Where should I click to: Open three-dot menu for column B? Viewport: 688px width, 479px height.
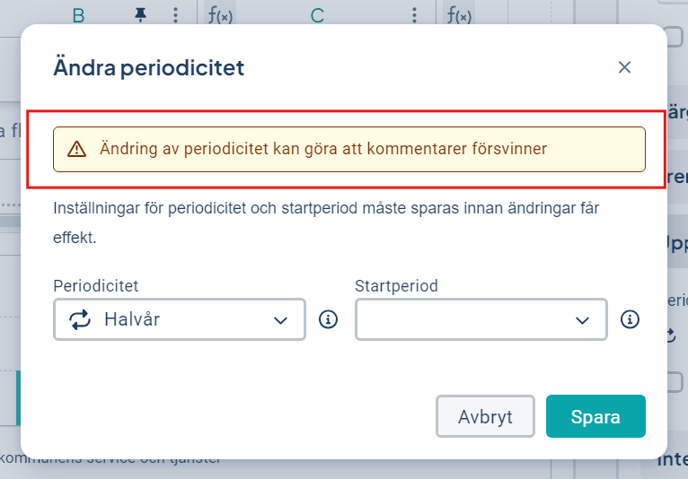[x=176, y=15]
